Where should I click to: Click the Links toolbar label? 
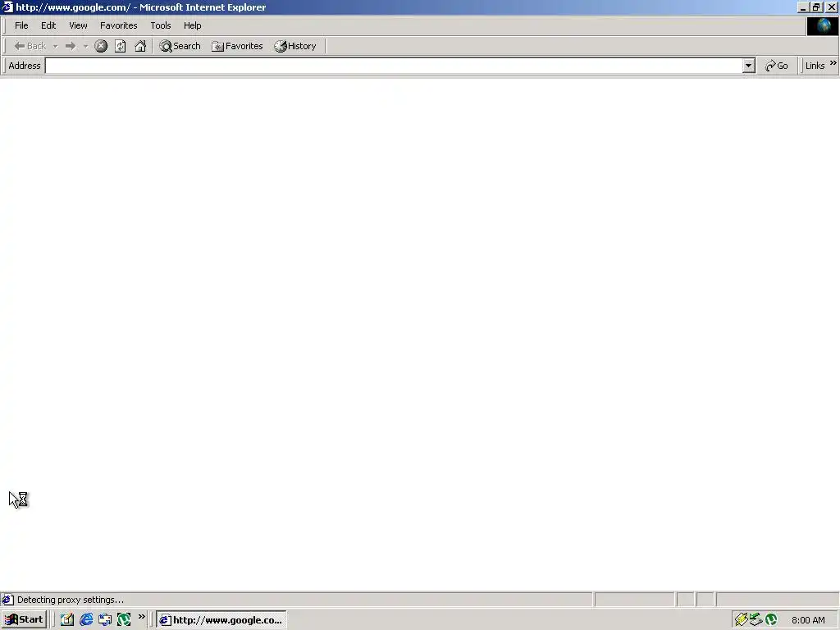point(815,66)
